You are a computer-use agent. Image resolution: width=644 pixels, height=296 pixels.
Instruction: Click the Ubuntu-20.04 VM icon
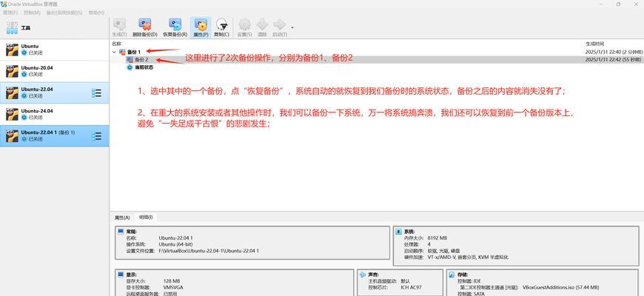pos(12,71)
